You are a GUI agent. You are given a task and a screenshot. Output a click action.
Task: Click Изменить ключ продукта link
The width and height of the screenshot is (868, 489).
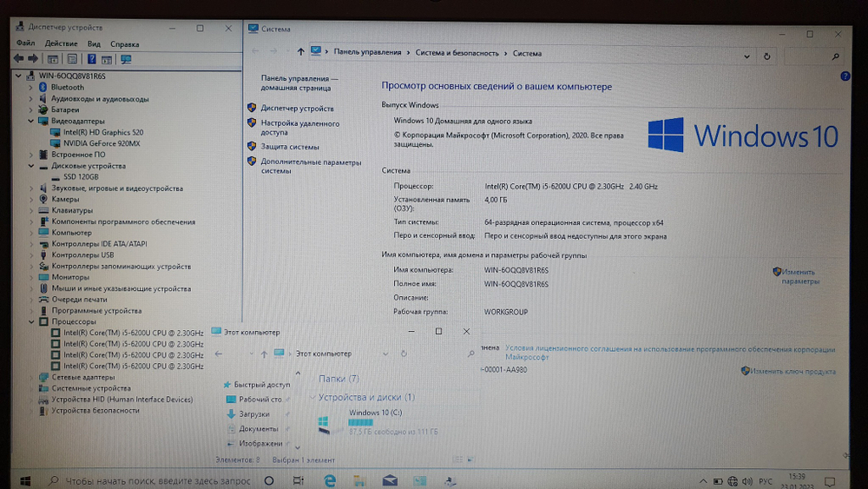(792, 371)
